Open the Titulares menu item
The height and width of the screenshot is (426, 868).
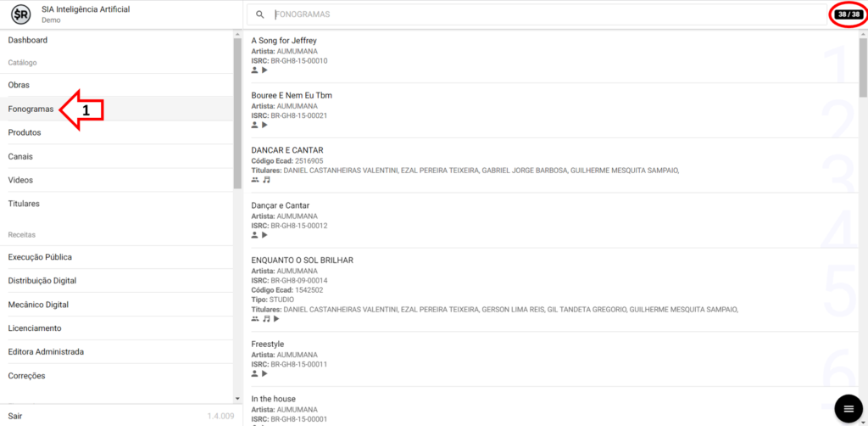tap(24, 205)
